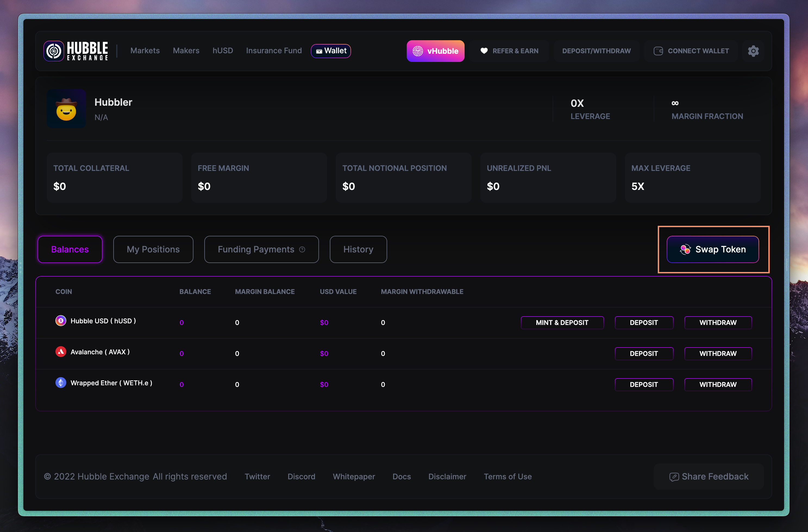Open the Twitter footer link

click(257, 477)
